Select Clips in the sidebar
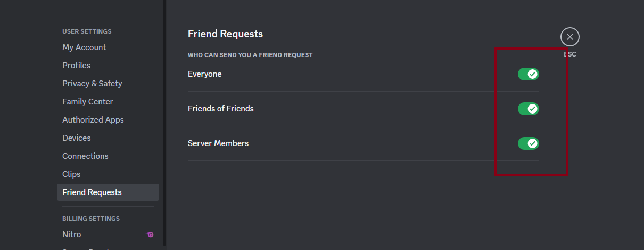Screen dimensions: 644x250 (71, 174)
